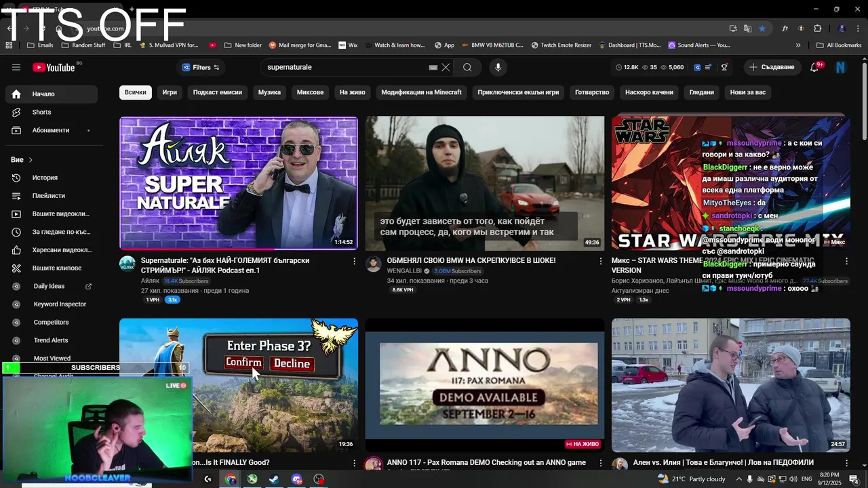Go to the YouTube logo home link
868x488 pixels.
54,67
